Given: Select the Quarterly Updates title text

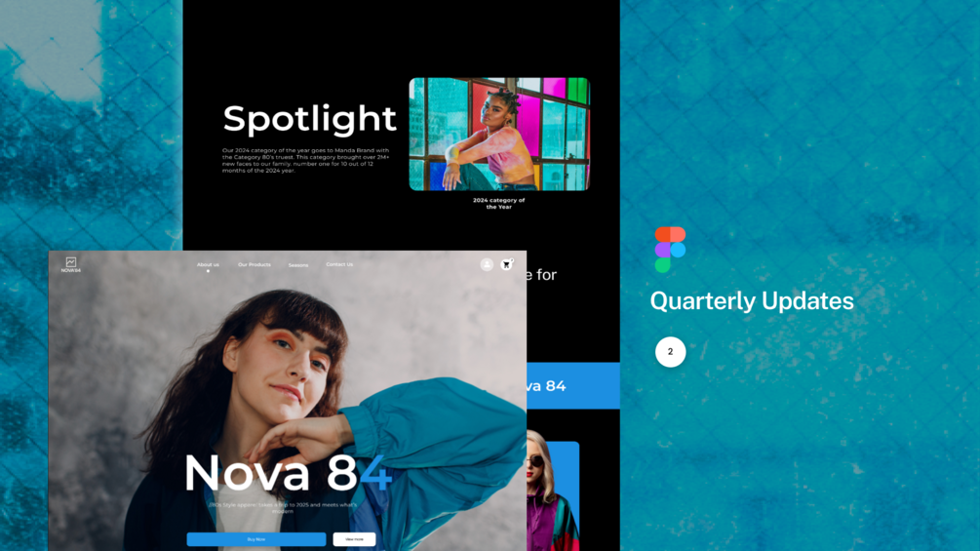Looking at the screenshot, I should 752,301.
